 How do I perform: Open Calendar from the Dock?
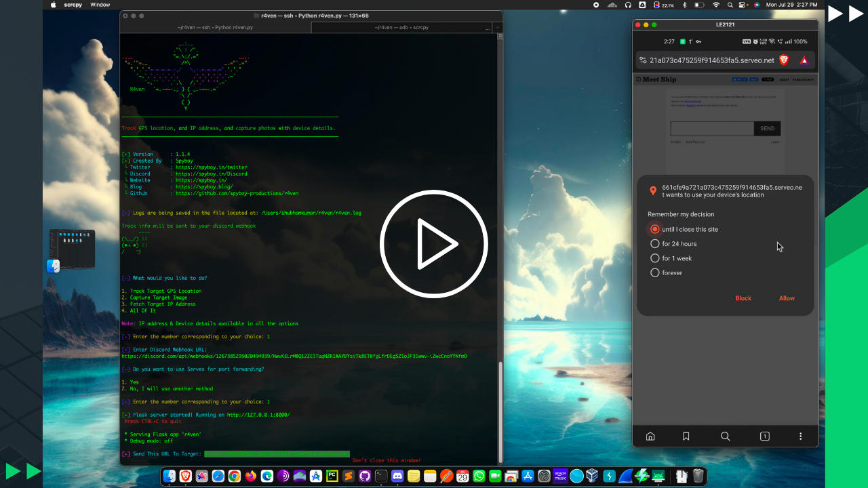pyautogui.click(x=462, y=476)
